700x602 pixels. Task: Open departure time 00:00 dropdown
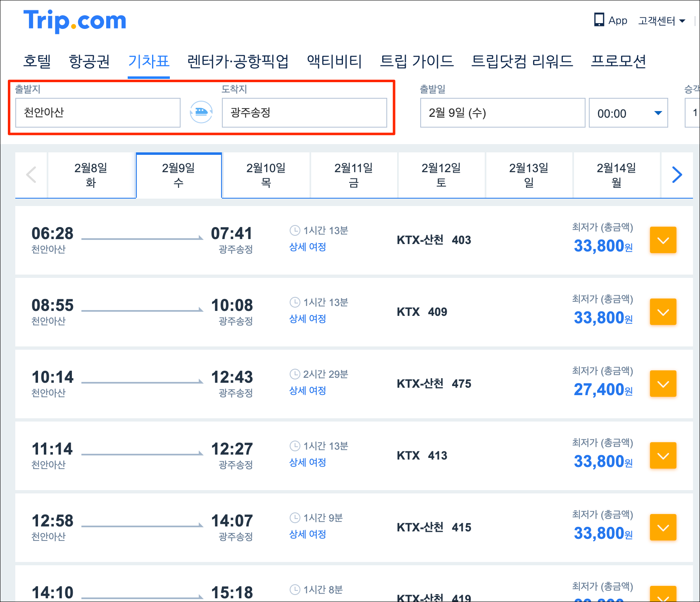coord(629,113)
